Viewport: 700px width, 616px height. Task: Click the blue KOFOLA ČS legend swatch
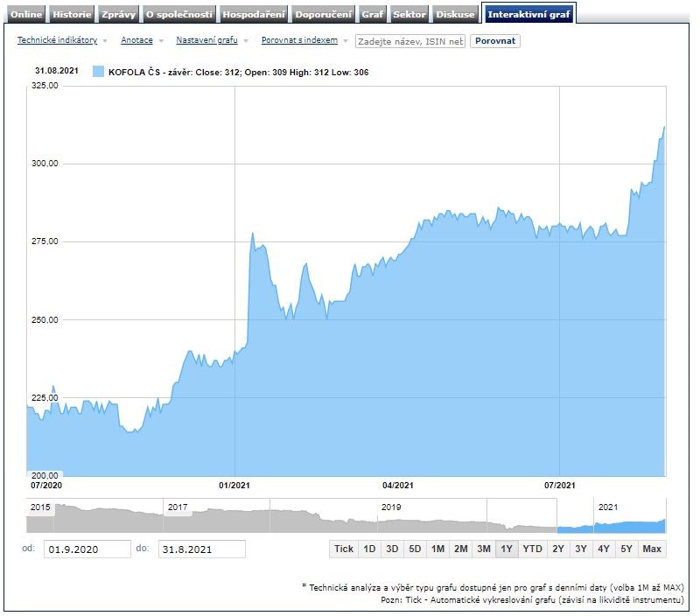tap(98, 73)
